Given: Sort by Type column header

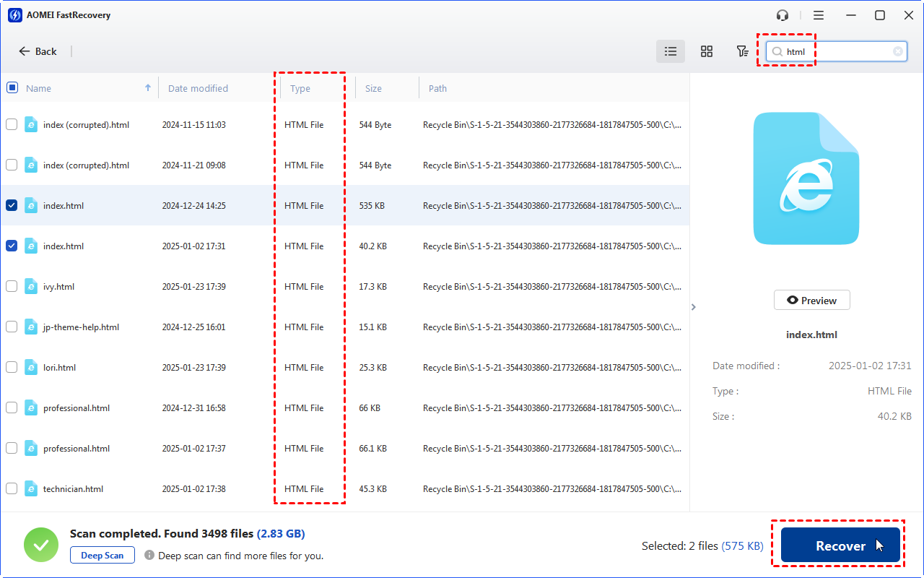Looking at the screenshot, I should [300, 88].
